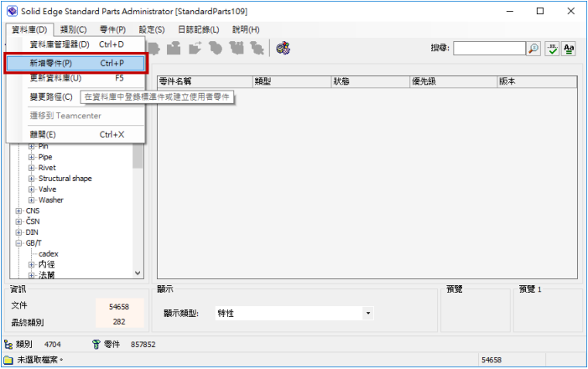The width and height of the screenshot is (588, 369).
Task: Expand the Rivet tree node
Action: coord(32,168)
